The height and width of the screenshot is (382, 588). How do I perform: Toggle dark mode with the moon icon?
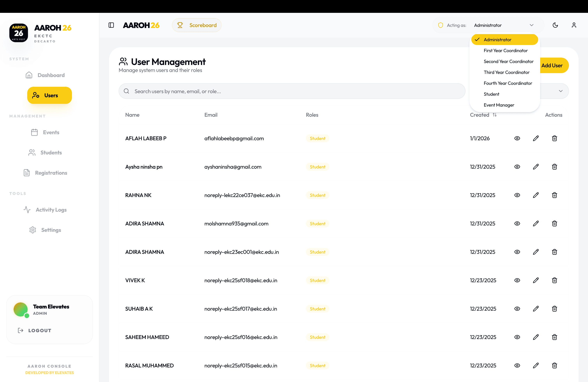pos(555,25)
